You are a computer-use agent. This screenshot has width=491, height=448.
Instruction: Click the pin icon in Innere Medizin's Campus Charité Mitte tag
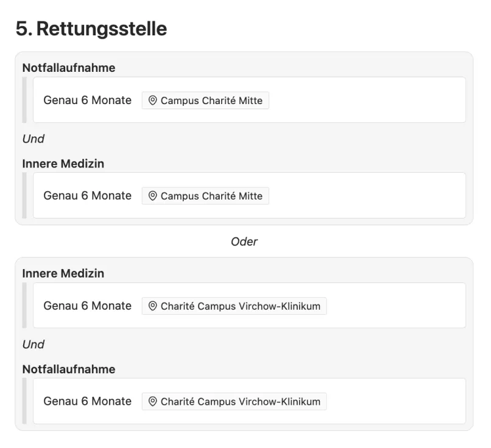[152, 196]
